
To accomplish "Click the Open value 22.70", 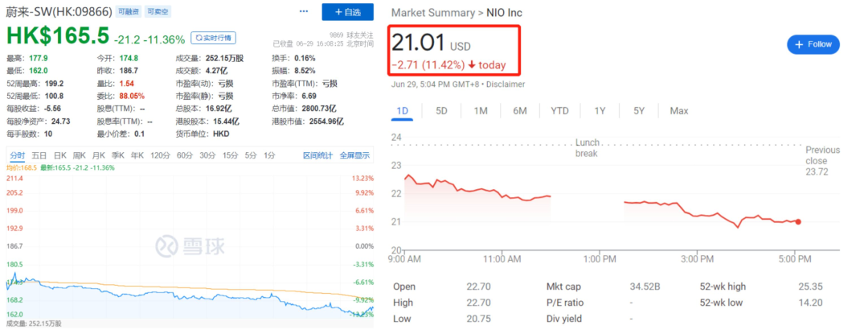I will [477, 287].
